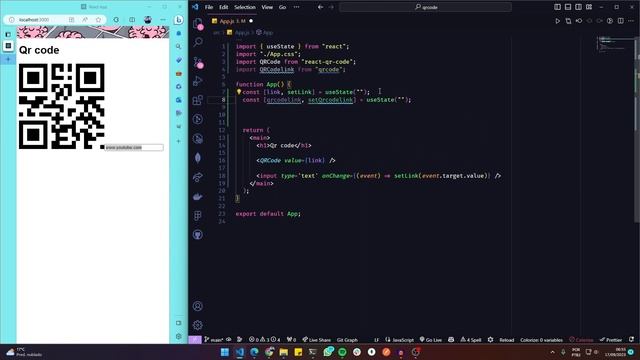Click the VS Code taskbar icon

[x=240, y=352]
